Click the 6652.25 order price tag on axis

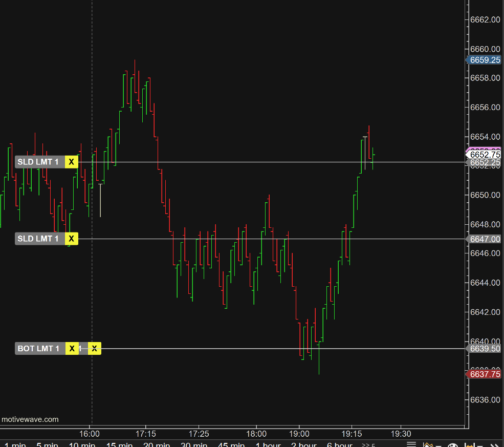(484, 163)
